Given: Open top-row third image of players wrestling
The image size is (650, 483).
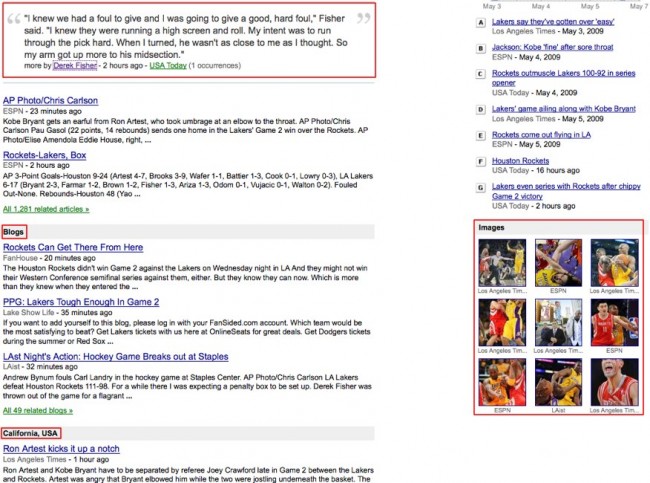Looking at the screenshot, I should point(615,263).
